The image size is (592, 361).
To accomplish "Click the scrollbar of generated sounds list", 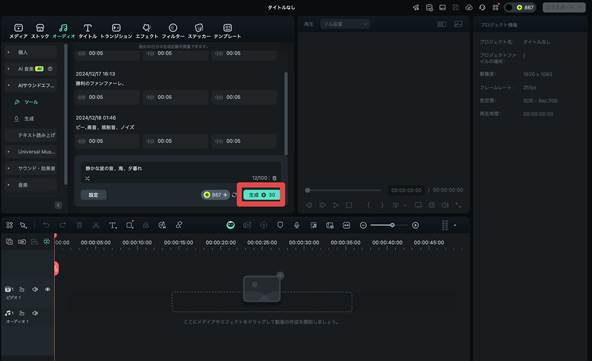I will point(286,113).
